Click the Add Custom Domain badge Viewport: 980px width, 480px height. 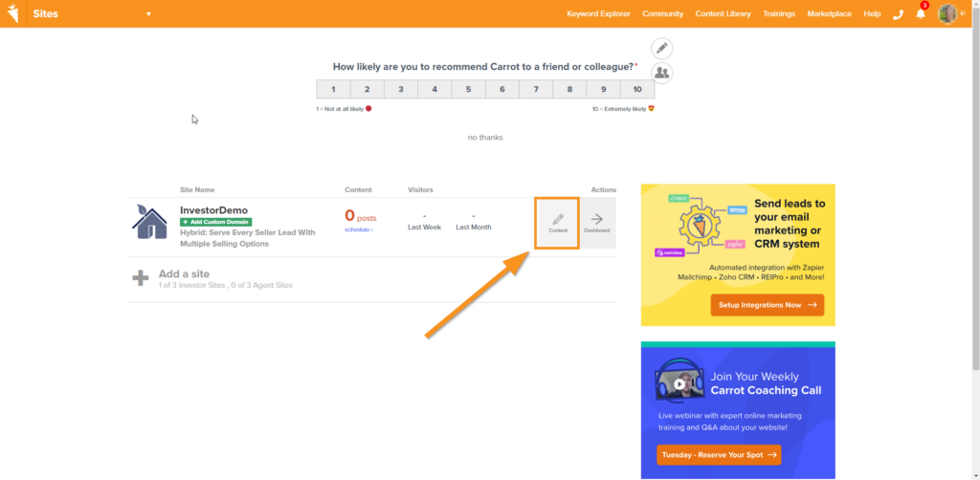(215, 222)
